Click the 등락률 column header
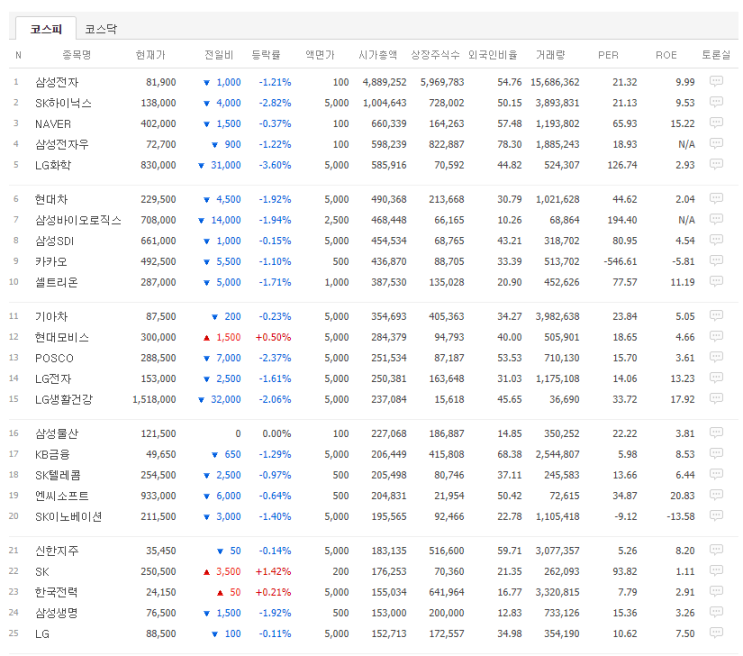The image size is (743, 656). coord(266,55)
